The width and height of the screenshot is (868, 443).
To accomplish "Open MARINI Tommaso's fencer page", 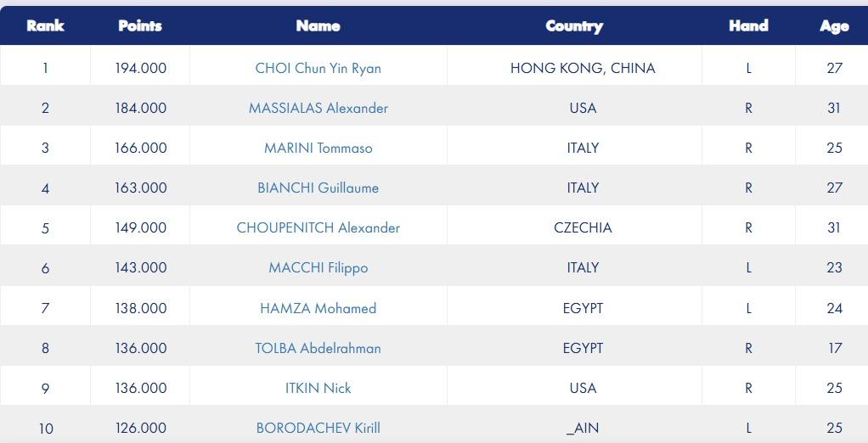I will (x=318, y=148).
